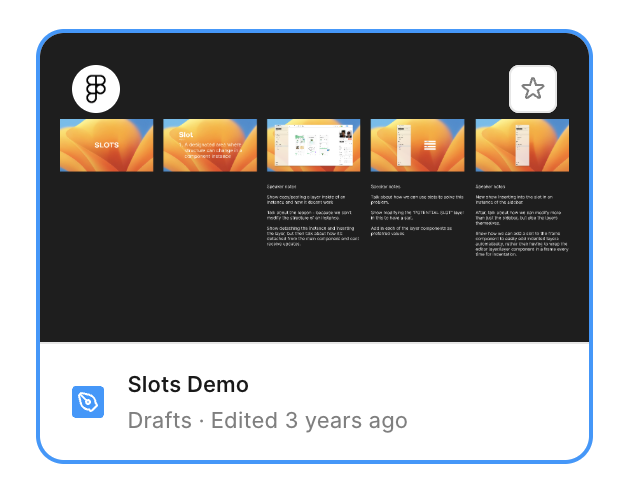Select the third slide thumbnail showing app window

tap(314, 146)
